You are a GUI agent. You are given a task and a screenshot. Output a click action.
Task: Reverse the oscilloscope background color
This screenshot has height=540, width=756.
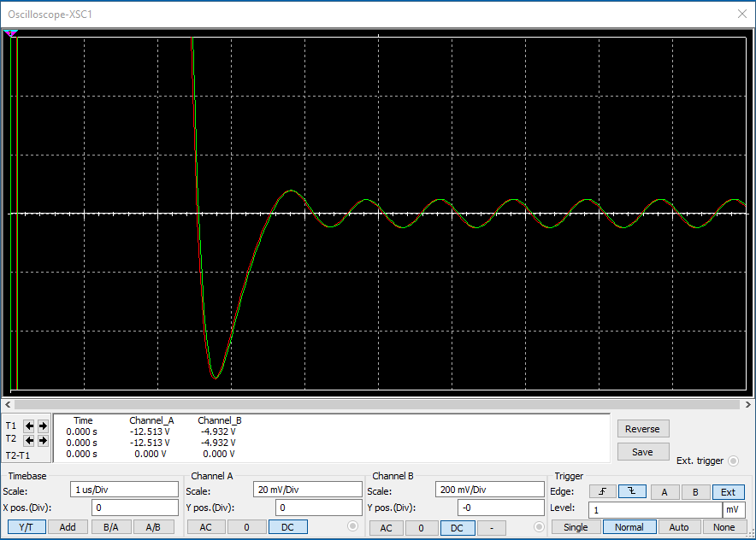(642, 428)
